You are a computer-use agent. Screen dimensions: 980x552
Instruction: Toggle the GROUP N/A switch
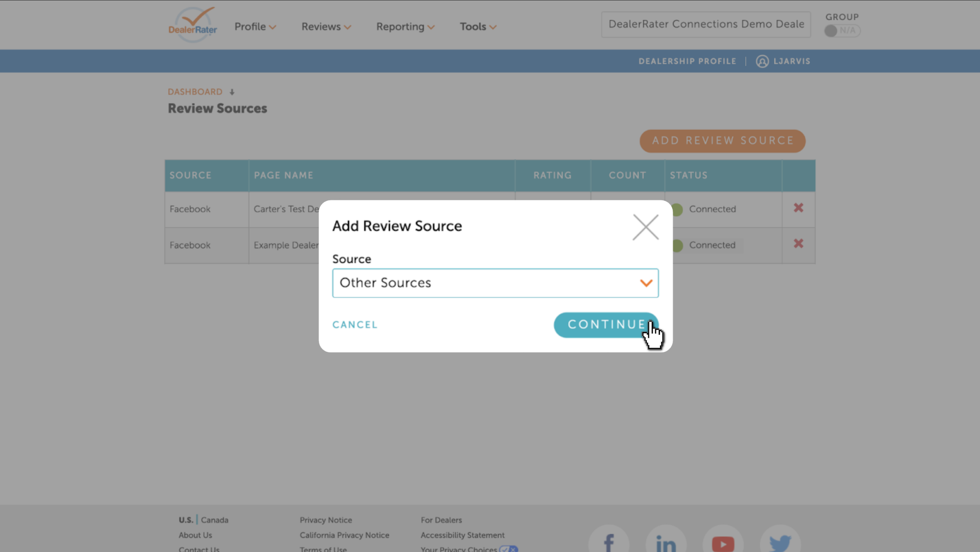842,31
